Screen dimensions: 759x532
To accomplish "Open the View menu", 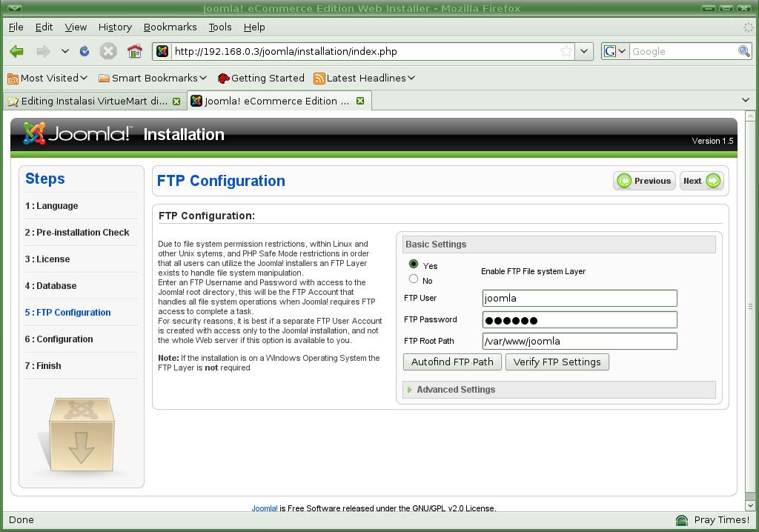I will [76, 27].
